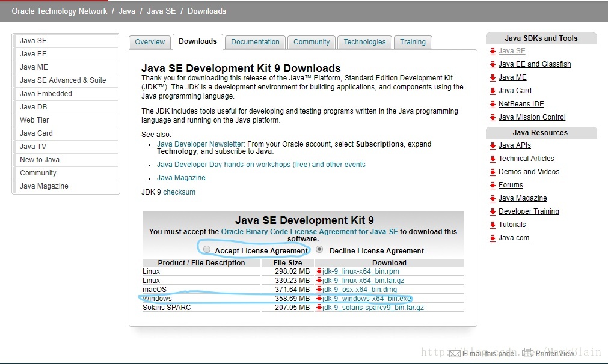Viewport: 608px width, 364px height.
Task: Click download arrow icon for jdk-9_windows-x64_bin.exe
Action: (x=319, y=298)
